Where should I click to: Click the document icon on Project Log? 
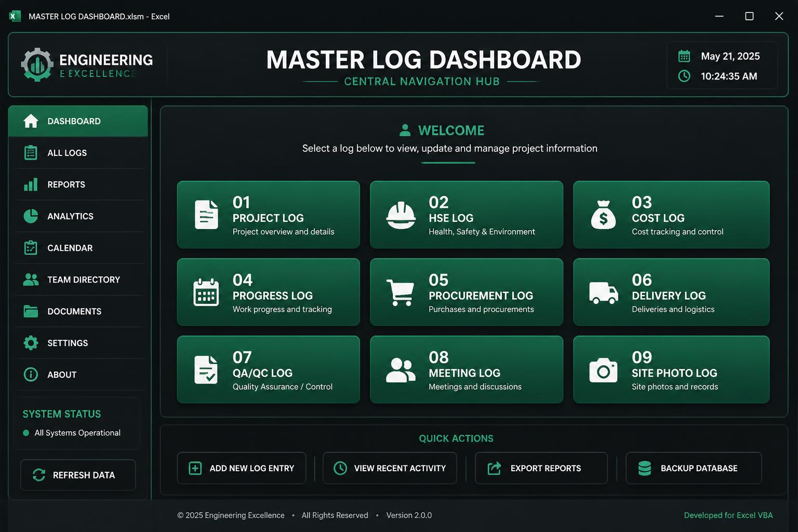(x=206, y=215)
